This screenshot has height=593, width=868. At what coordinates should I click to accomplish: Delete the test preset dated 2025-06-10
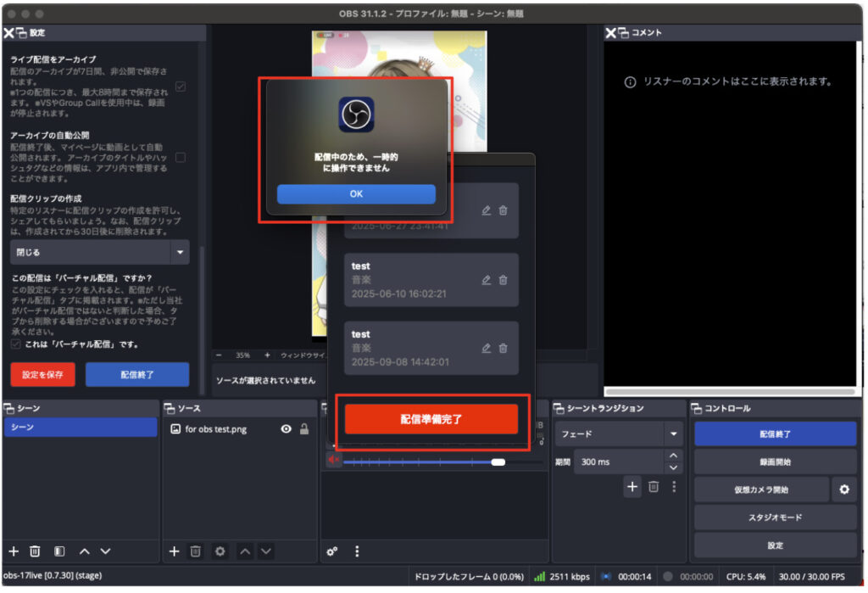(x=503, y=279)
